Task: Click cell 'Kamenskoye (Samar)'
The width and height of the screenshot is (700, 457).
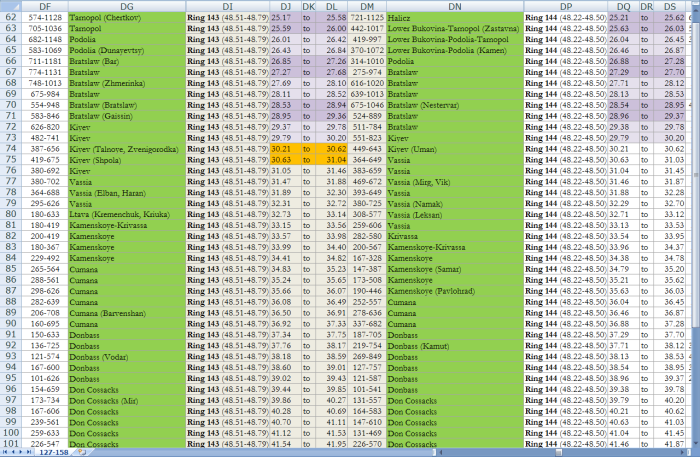Action: (x=455, y=269)
